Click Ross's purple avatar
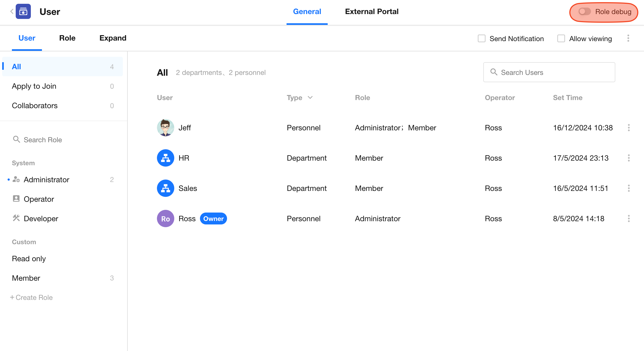The image size is (644, 351). 165,218
